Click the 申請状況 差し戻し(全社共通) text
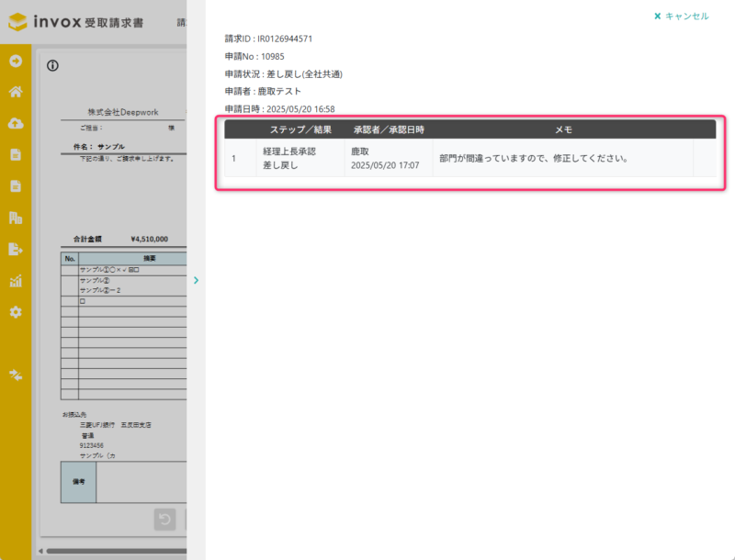The image size is (735, 560). pos(284,74)
